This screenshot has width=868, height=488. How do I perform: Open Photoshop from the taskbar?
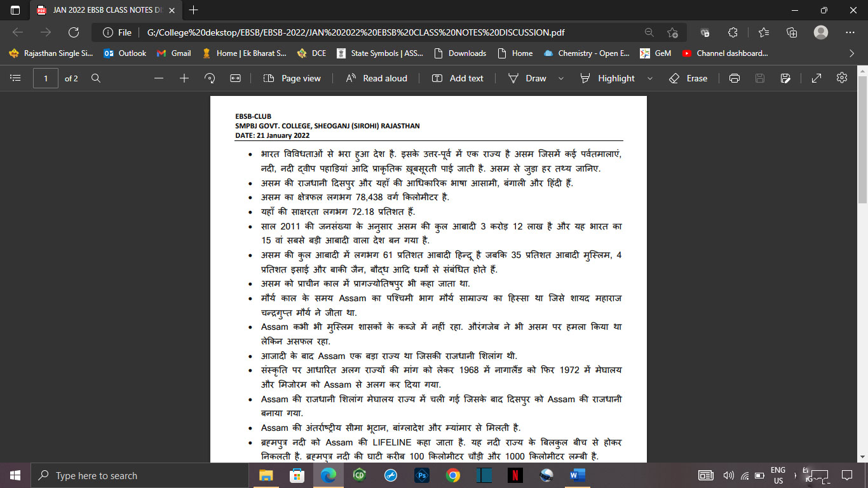click(422, 475)
